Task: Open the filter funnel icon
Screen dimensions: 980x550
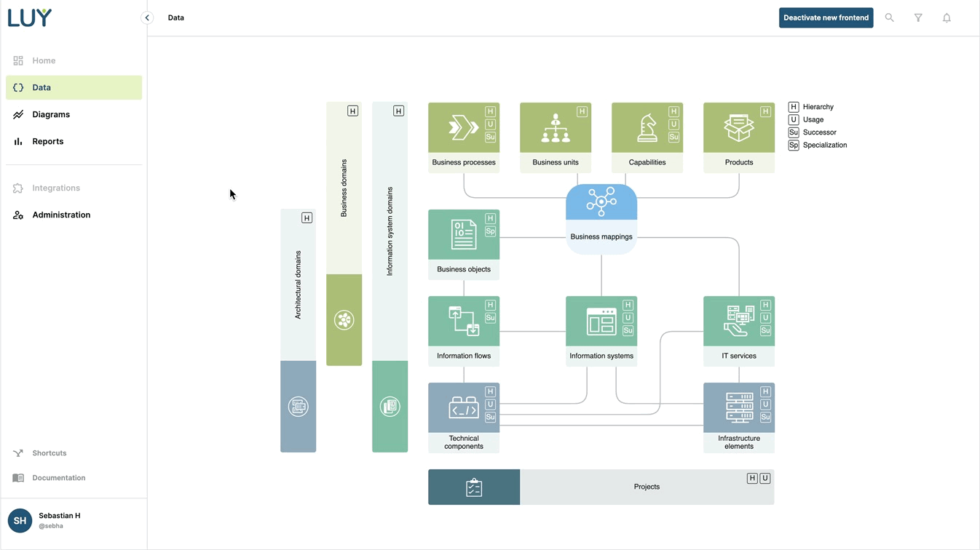Action: [918, 17]
